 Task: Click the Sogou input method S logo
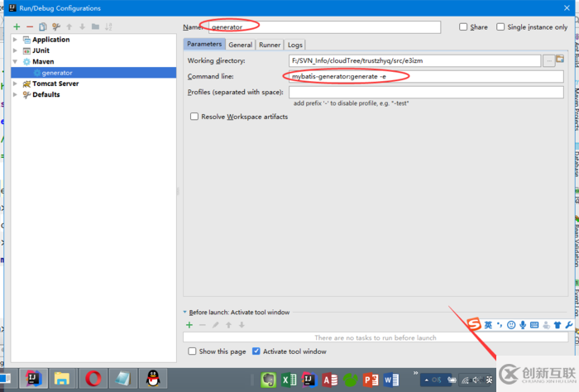coord(474,324)
